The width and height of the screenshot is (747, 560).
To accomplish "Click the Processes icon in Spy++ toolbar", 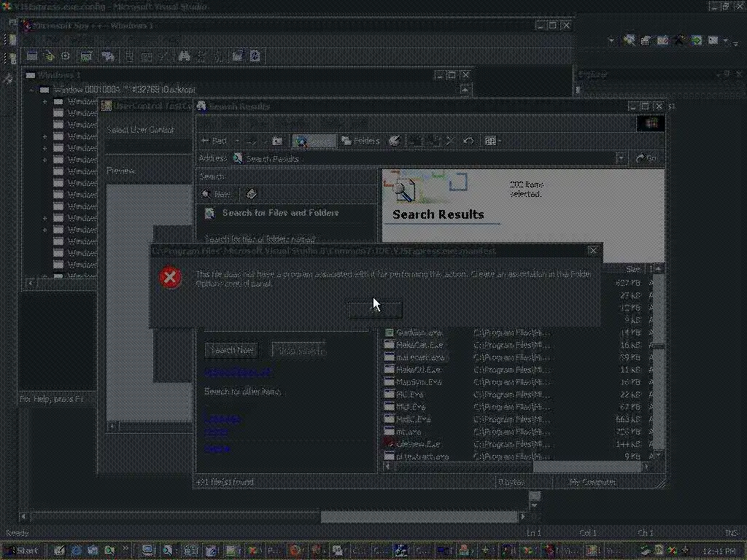I will click(x=50, y=56).
